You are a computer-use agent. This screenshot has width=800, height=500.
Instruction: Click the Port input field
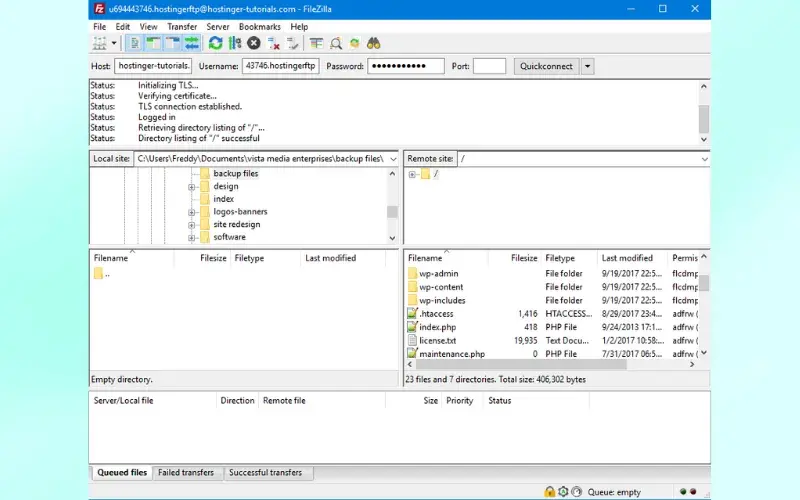pyautogui.click(x=489, y=66)
